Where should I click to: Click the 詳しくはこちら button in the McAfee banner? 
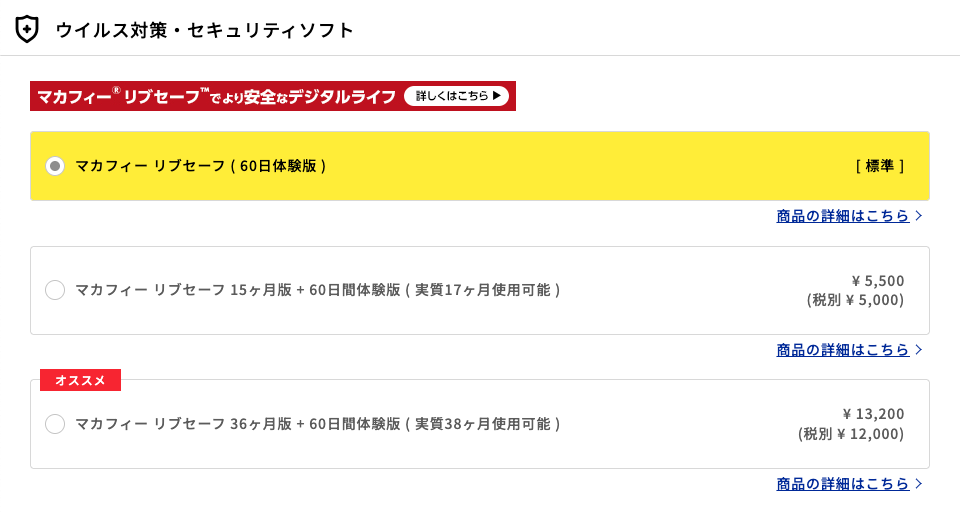click(457, 96)
